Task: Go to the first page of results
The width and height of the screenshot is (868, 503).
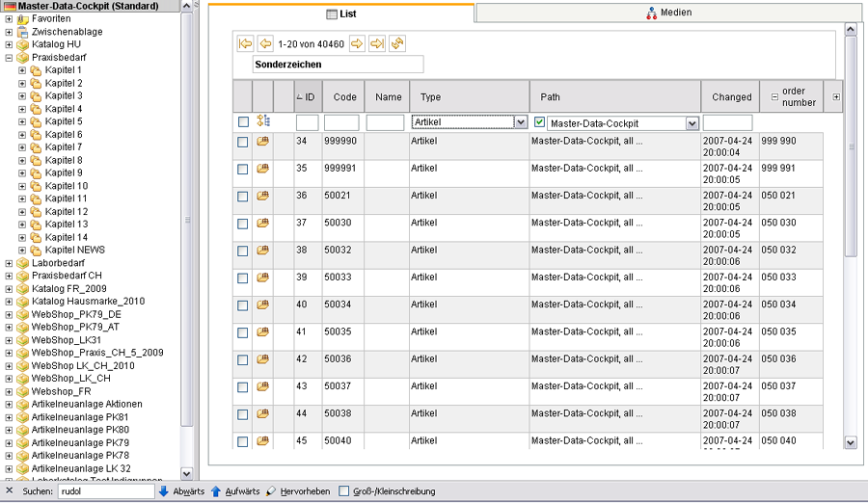Action: pos(245,44)
